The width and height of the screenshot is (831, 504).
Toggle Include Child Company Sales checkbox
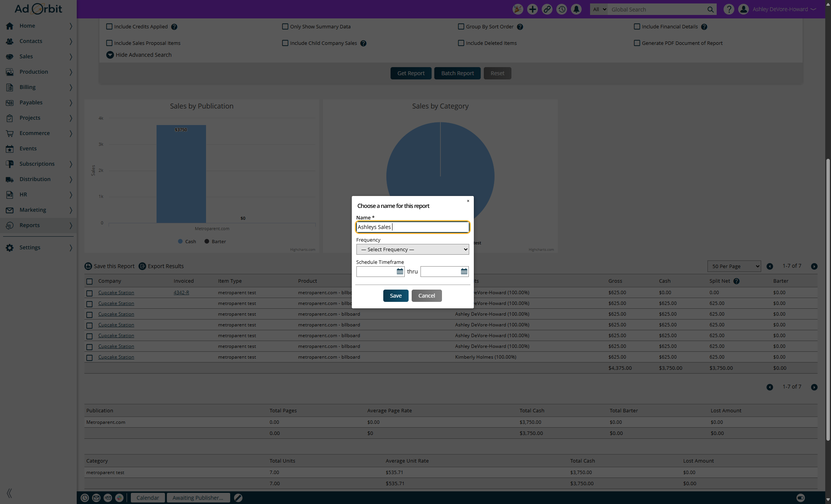(285, 43)
